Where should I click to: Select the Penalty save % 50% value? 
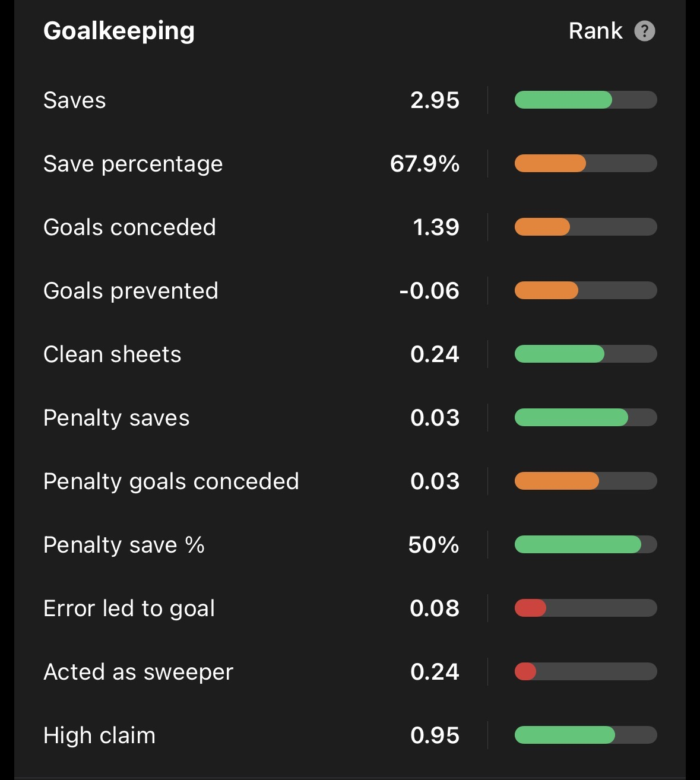[433, 545]
